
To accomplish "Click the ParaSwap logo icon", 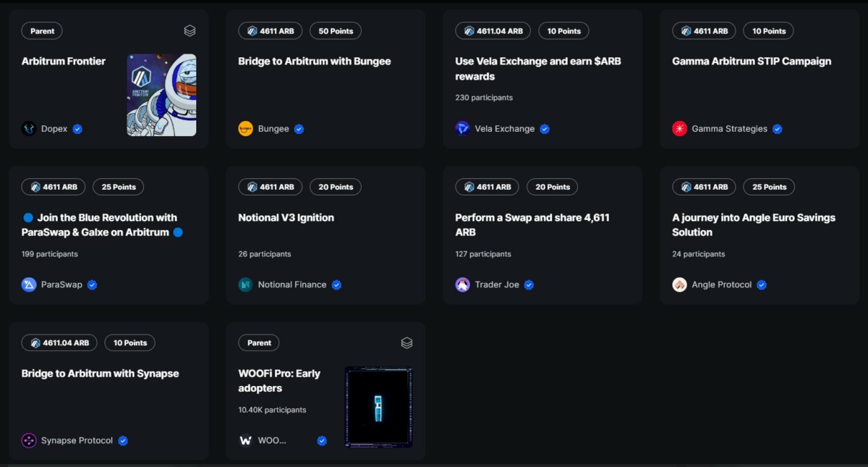I will pyautogui.click(x=29, y=285).
